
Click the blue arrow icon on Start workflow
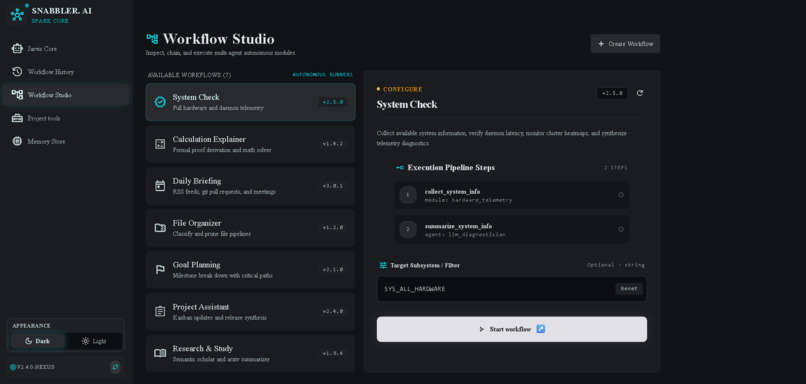click(x=541, y=329)
